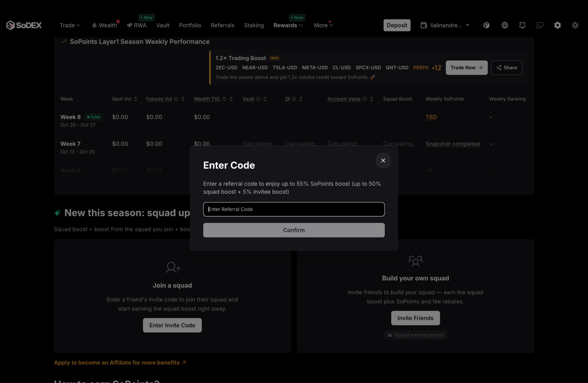The height and width of the screenshot is (383, 588).
Task: Confirm the referral code
Action: pyautogui.click(x=294, y=230)
